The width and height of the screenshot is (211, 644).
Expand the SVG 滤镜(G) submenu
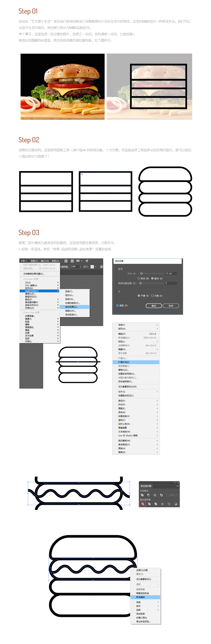point(39,285)
